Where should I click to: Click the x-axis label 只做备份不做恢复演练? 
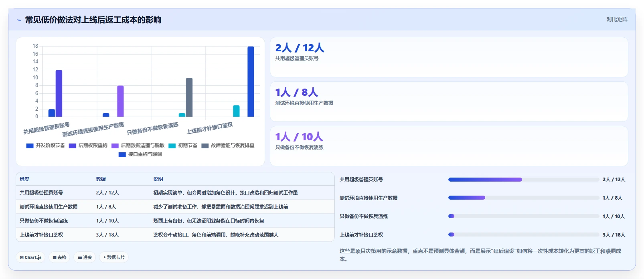pyautogui.click(x=153, y=129)
